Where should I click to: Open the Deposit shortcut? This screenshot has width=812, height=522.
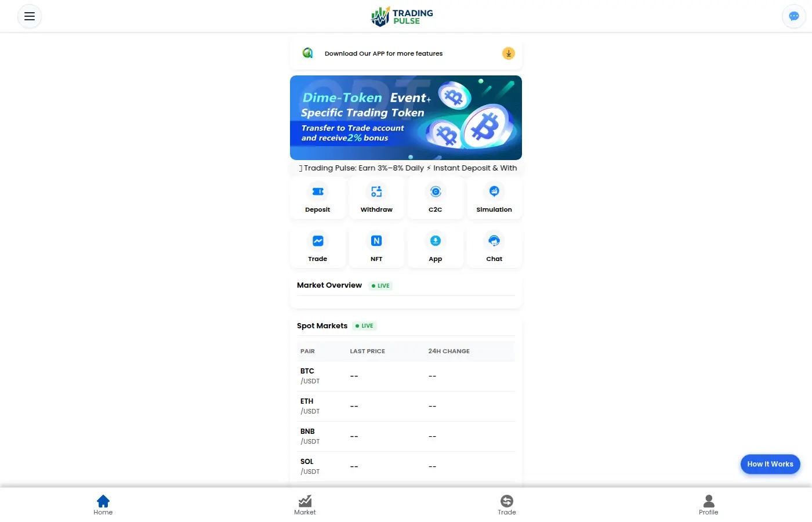[318, 198]
